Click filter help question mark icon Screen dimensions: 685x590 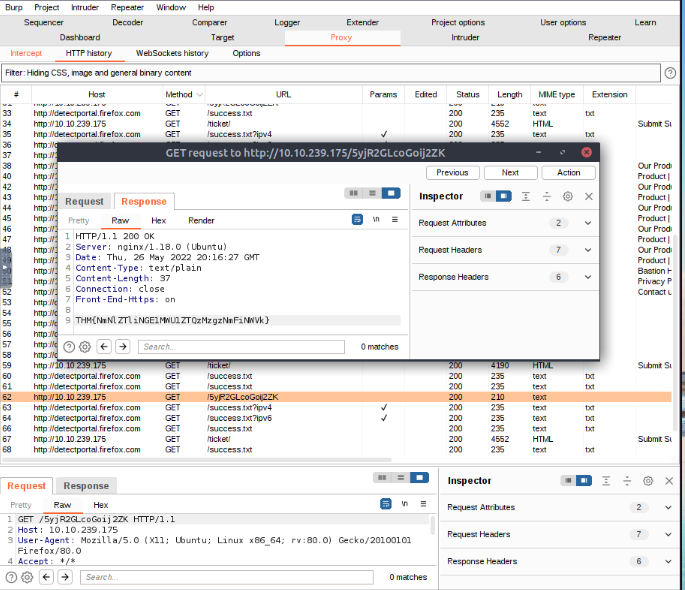click(672, 73)
